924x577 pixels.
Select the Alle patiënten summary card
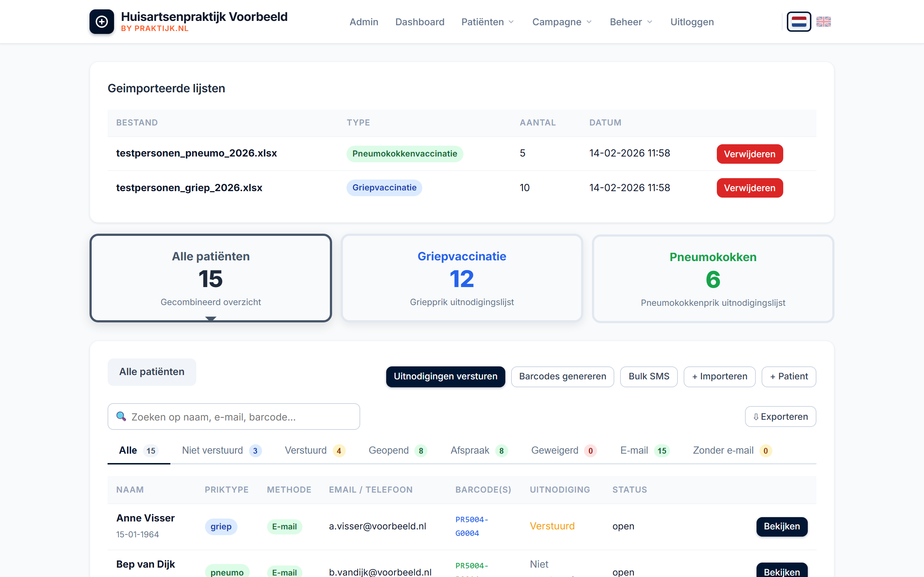(211, 278)
